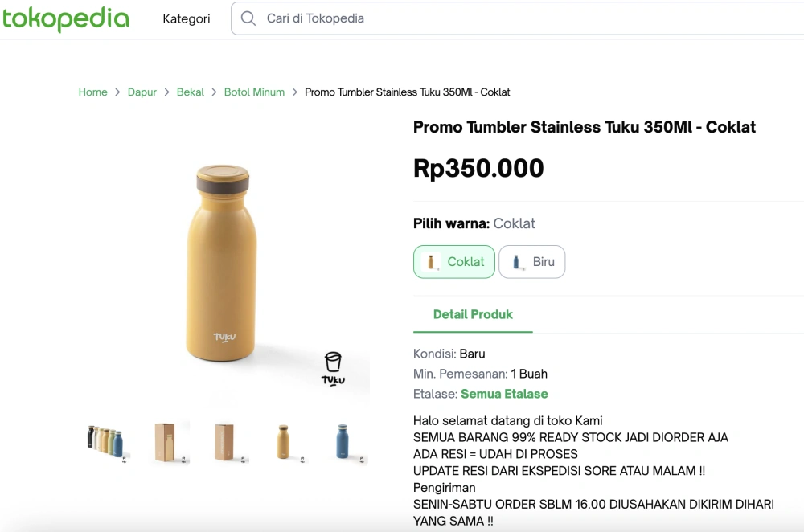
Task: Open the Kategori menu
Action: click(x=186, y=18)
